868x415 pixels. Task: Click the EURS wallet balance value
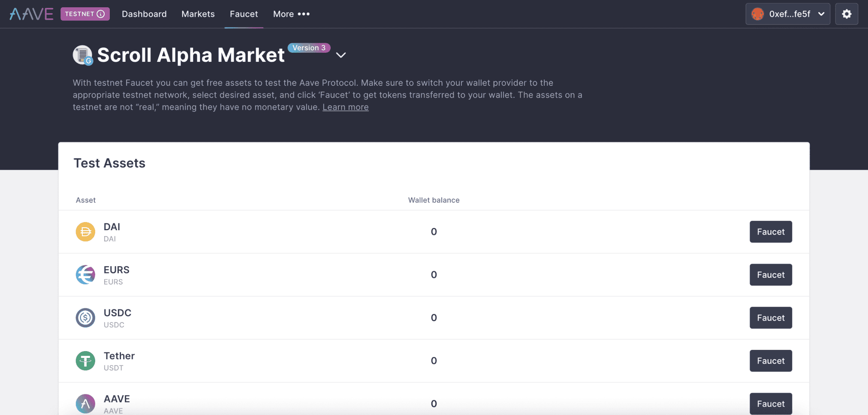click(434, 275)
